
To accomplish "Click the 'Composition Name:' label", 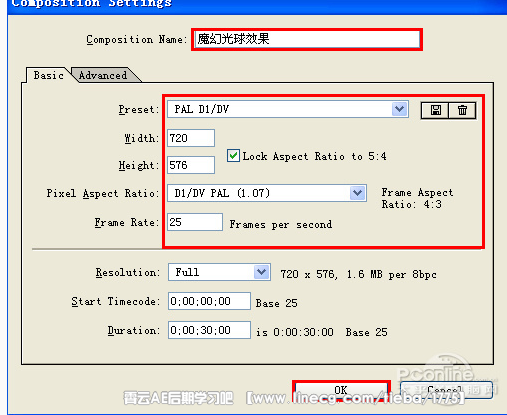I will (137, 39).
